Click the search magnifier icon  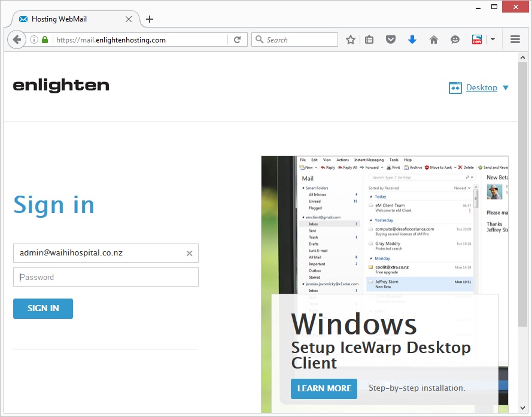pyautogui.click(x=259, y=39)
